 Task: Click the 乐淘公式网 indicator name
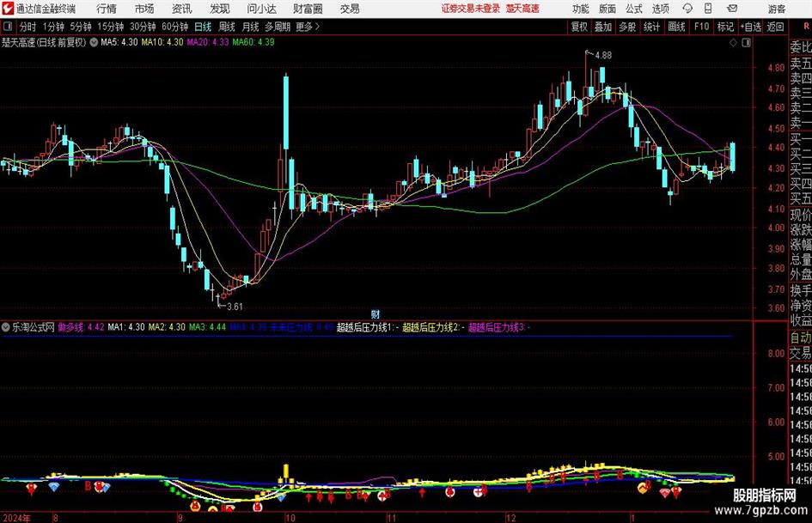34,327
